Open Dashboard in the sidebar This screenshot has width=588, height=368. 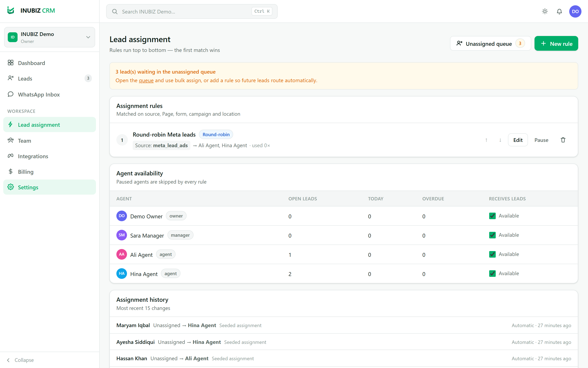[x=50, y=63]
